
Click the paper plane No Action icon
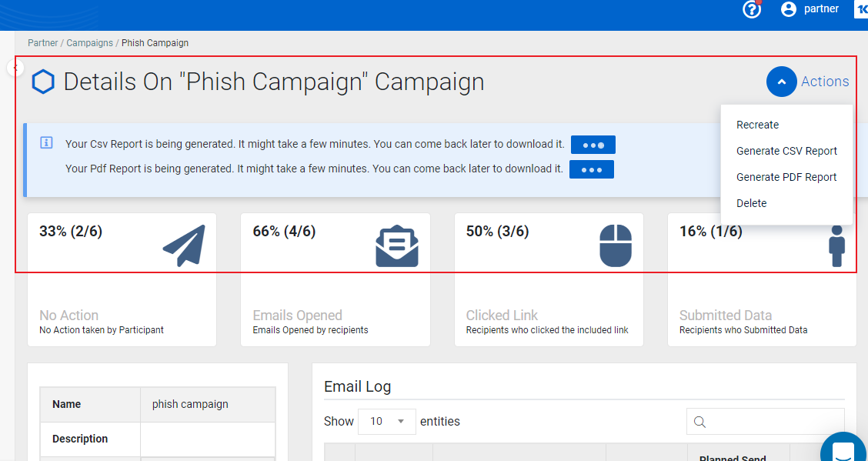(184, 246)
